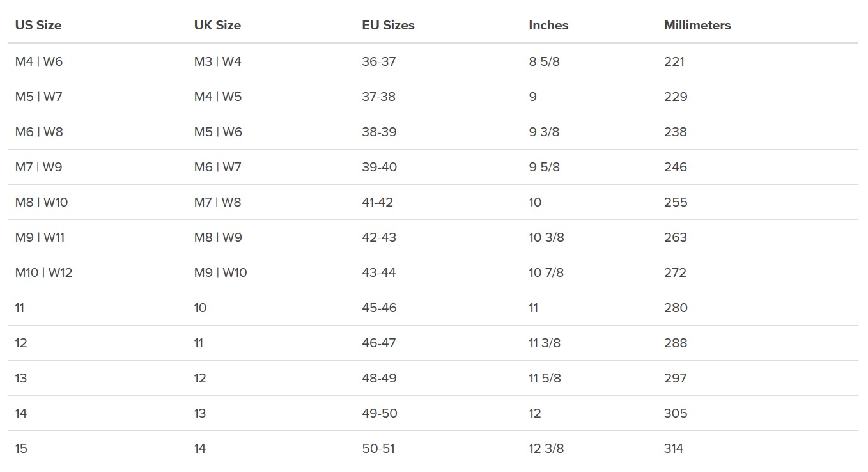The width and height of the screenshot is (868, 472).
Task: Select the M5 | W7 US size cell
Action: (x=39, y=97)
